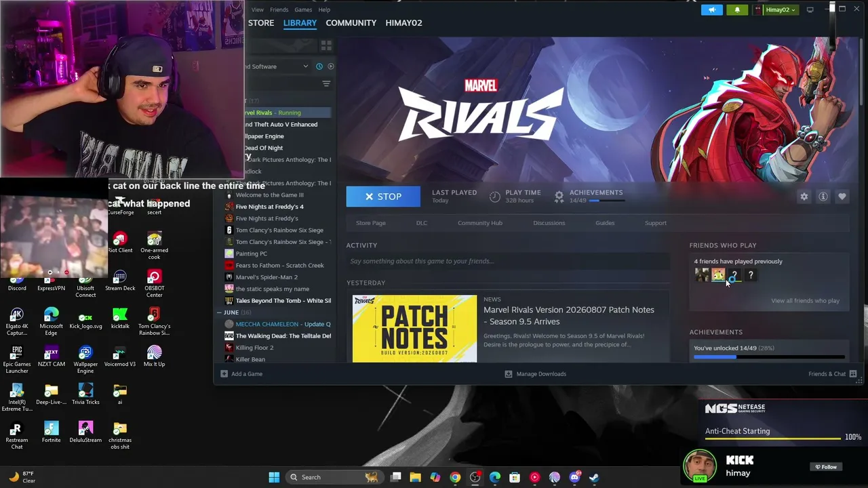This screenshot has width=868, height=488.
Task: Open Riot Client desktop shortcut
Action: [120, 243]
